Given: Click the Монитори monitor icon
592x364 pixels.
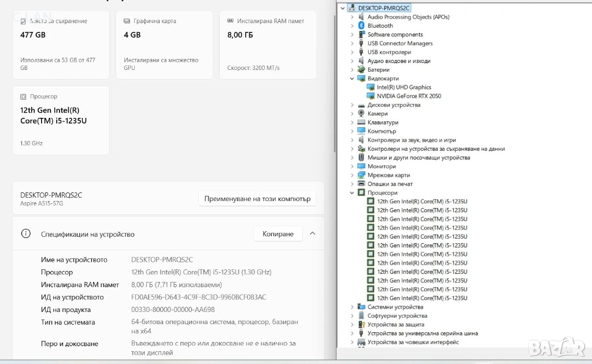Looking at the screenshot, I should tap(361, 166).
